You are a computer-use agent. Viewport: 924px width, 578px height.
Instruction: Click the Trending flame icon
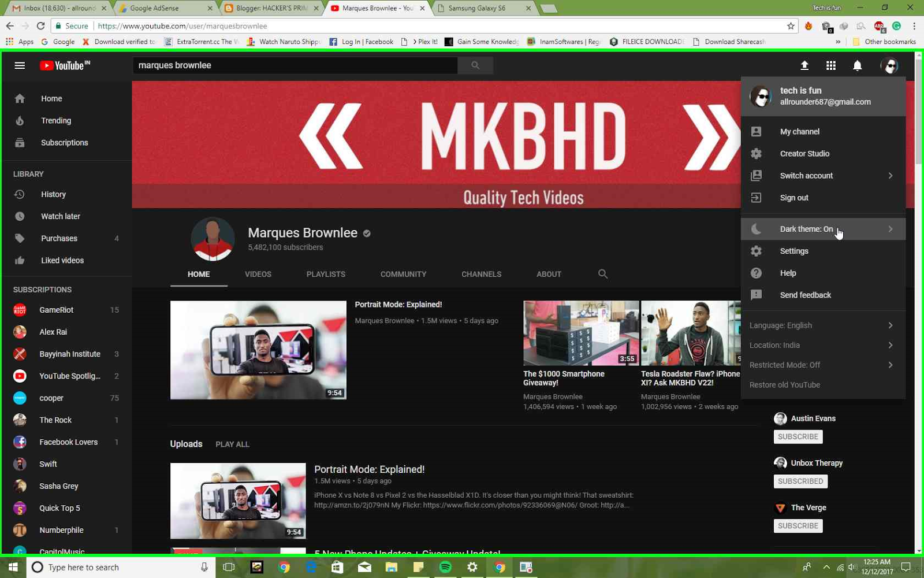pyautogui.click(x=20, y=121)
